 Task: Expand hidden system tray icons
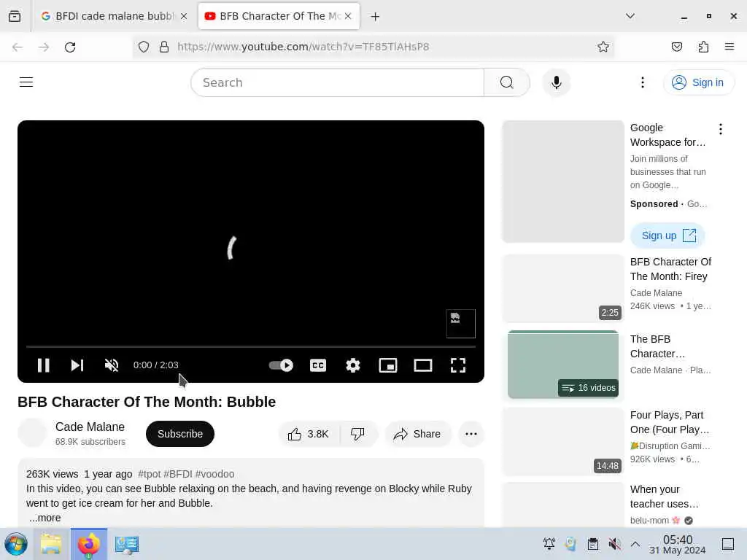pos(635,544)
